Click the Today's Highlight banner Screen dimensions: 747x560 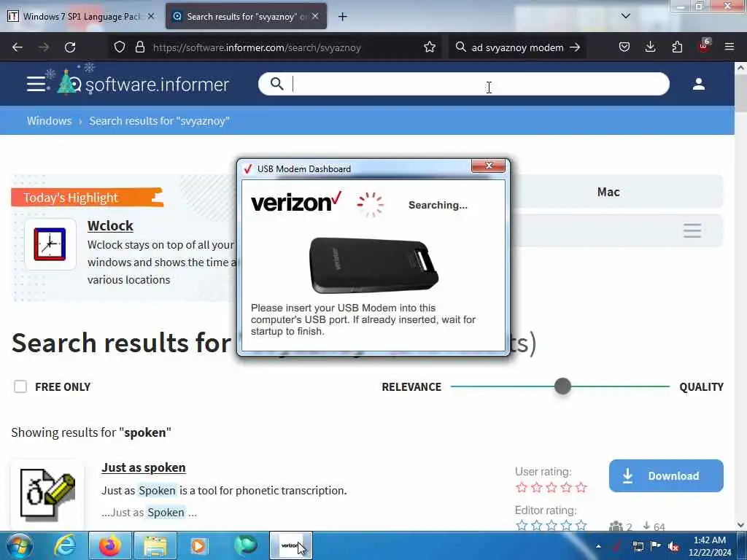[x=88, y=197]
